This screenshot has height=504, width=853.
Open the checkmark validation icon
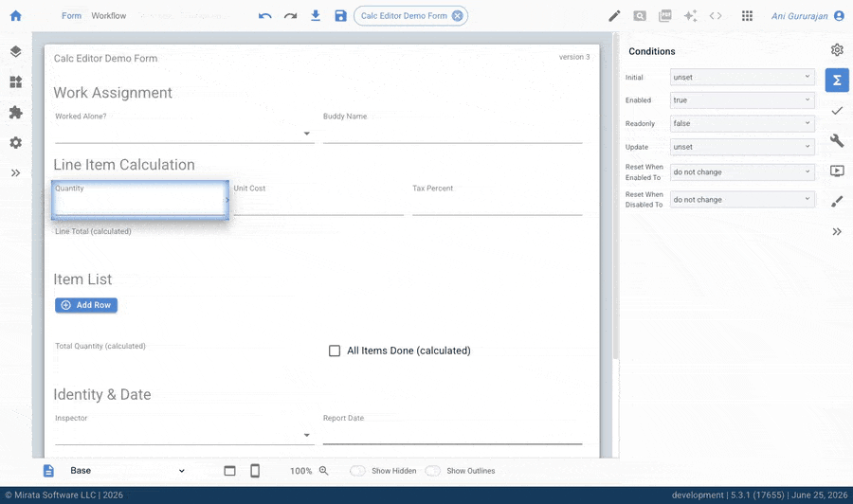pyautogui.click(x=837, y=111)
